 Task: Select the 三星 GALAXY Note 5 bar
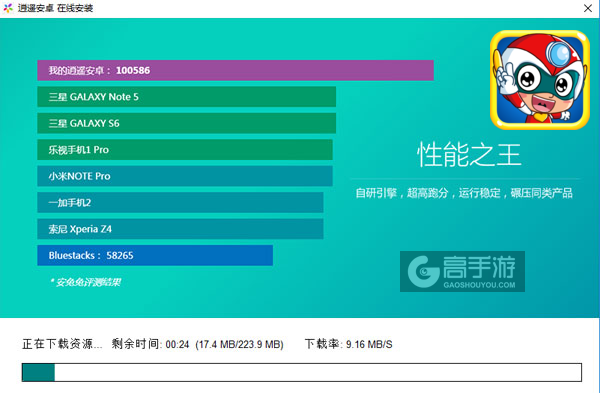pyautogui.click(x=186, y=97)
